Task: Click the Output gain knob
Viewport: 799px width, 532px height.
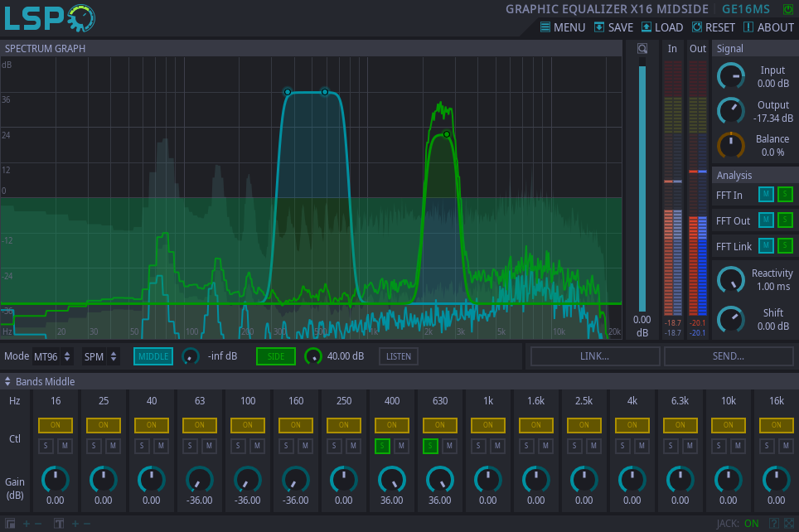Action: (731, 111)
